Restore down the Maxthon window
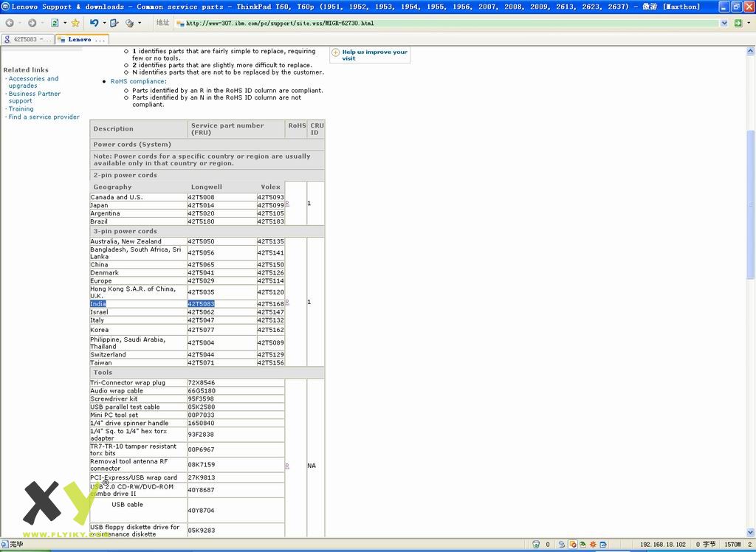The height and width of the screenshot is (552, 756). (x=736, y=6)
